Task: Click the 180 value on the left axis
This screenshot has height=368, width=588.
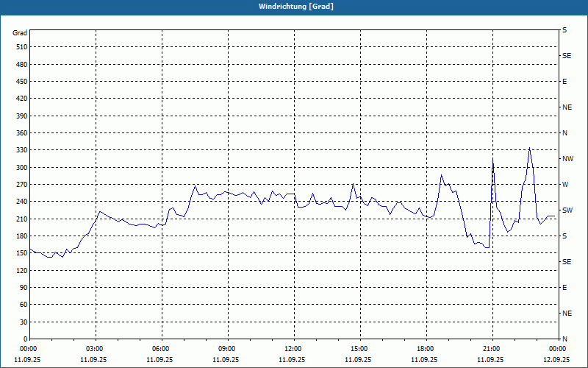Action: click(22, 236)
